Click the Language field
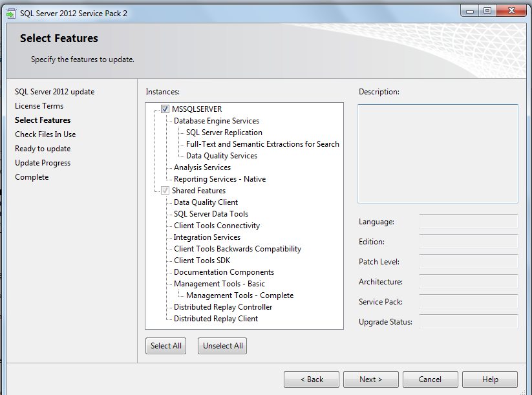This screenshot has width=532, height=395. [469, 222]
